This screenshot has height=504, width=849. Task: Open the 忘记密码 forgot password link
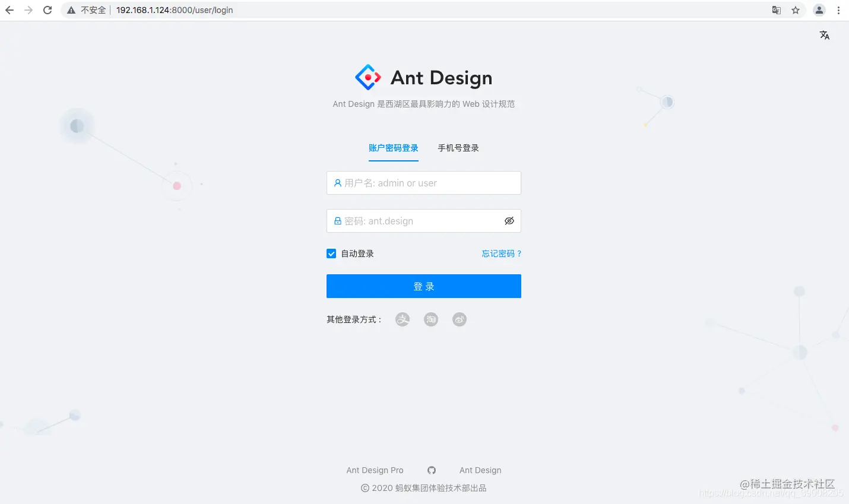tap(502, 253)
